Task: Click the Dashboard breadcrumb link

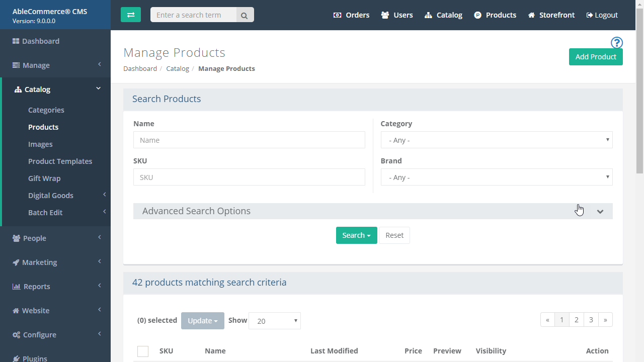Action: coord(140,68)
